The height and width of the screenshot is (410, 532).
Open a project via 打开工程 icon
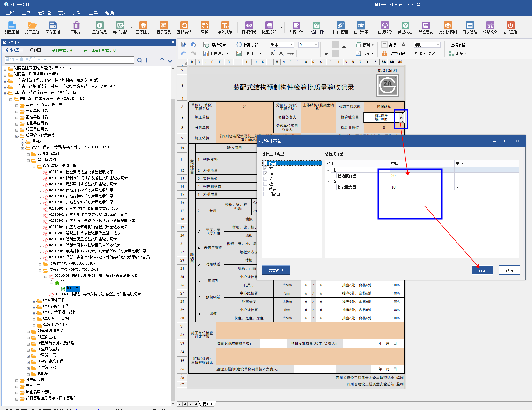[32, 28]
